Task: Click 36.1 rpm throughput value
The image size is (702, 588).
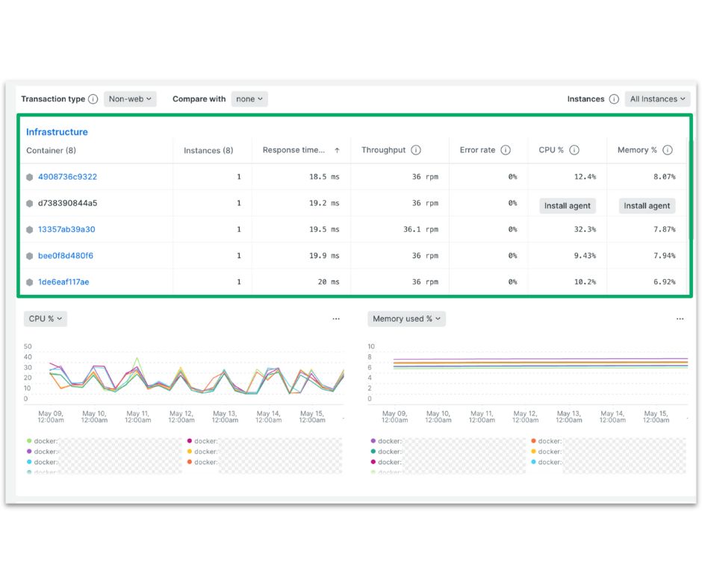Action: click(420, 230)
